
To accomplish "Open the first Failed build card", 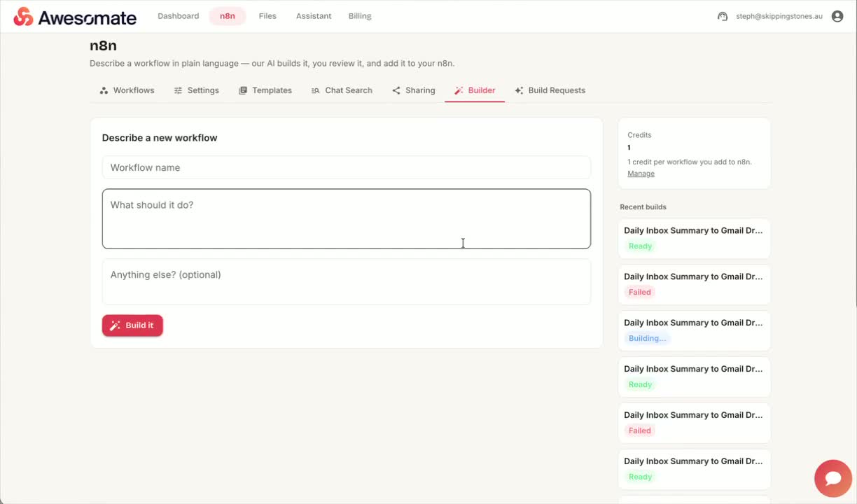I will (694, 284).
